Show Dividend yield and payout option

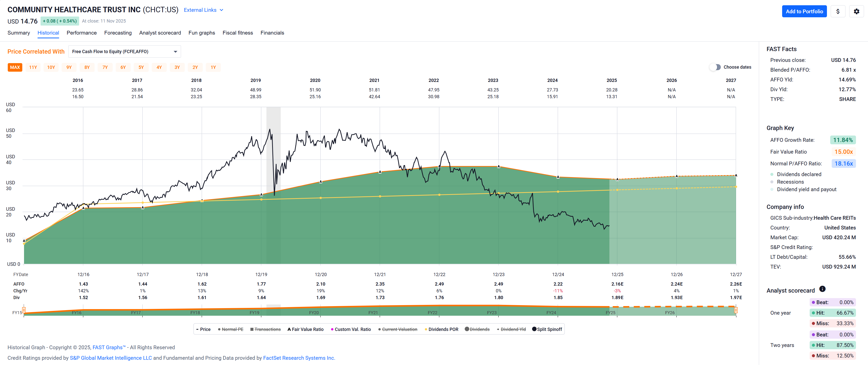coord(772,189)
